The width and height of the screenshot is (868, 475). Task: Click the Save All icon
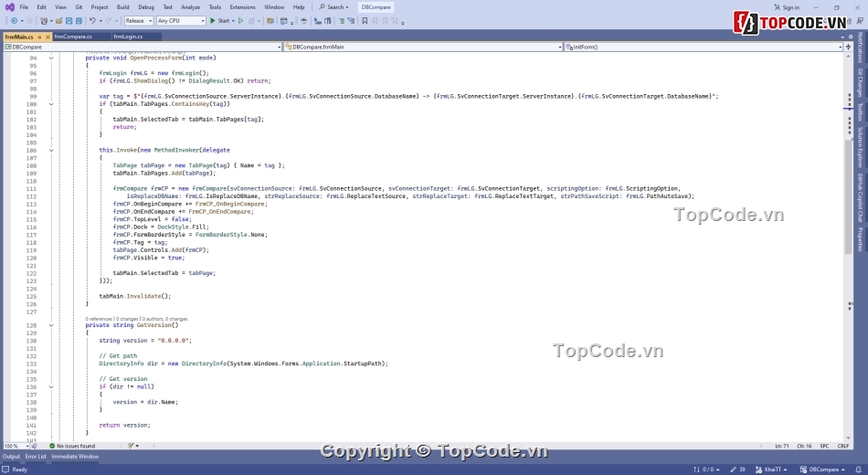(79, 20)
